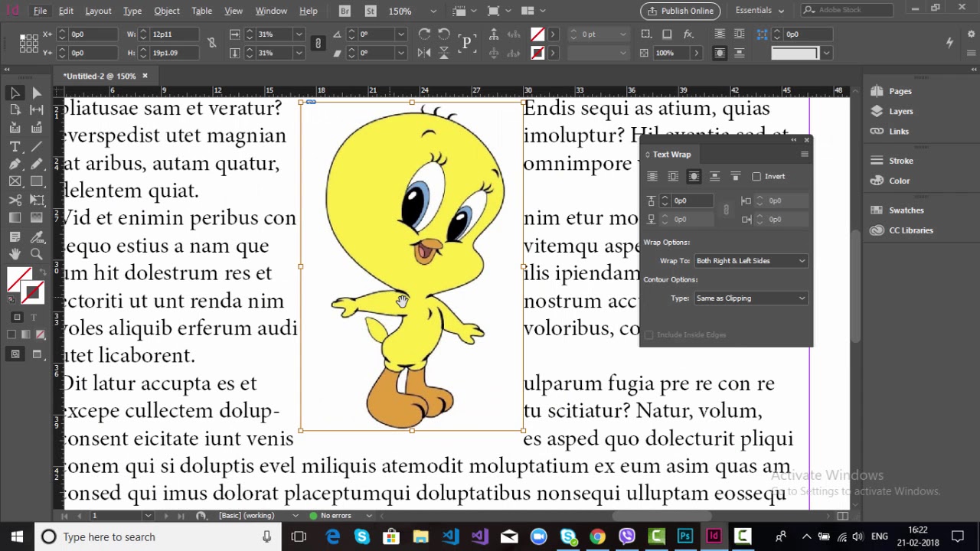Choose Jump to next column wrap option
The width and height of the screenshot is (980, 551).
(x=735, y=177)
